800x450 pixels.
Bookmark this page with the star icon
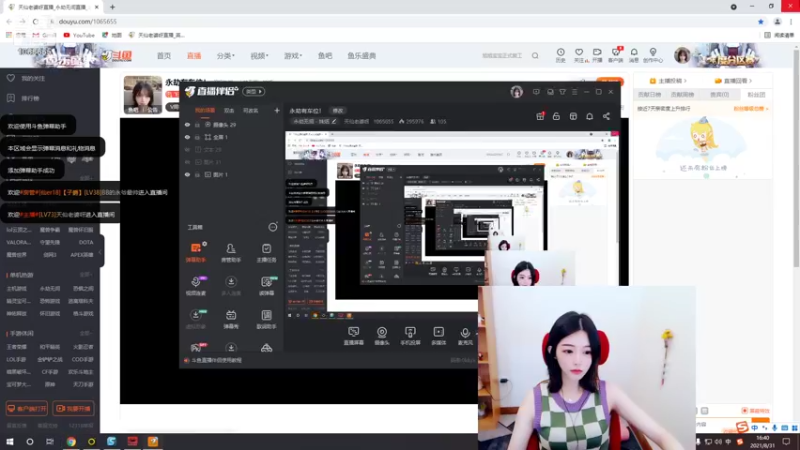(761, 21)
